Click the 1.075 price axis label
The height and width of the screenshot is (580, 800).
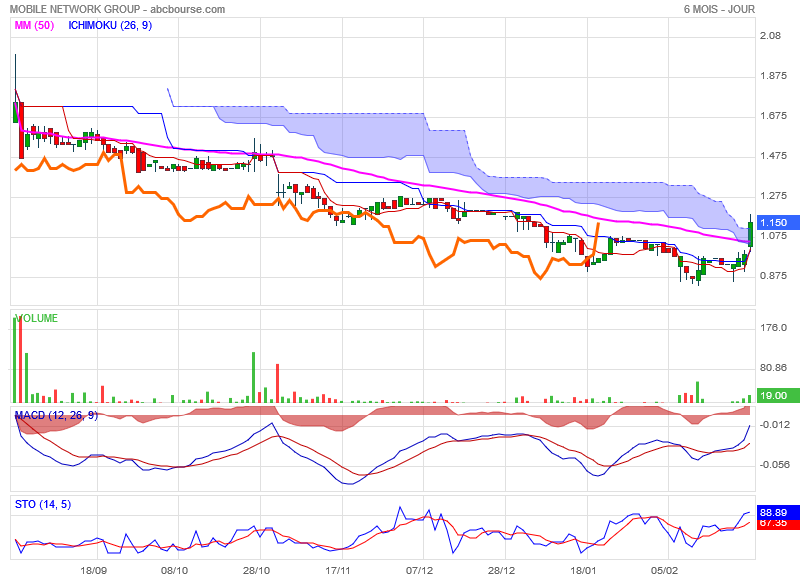tap(773, 236)
